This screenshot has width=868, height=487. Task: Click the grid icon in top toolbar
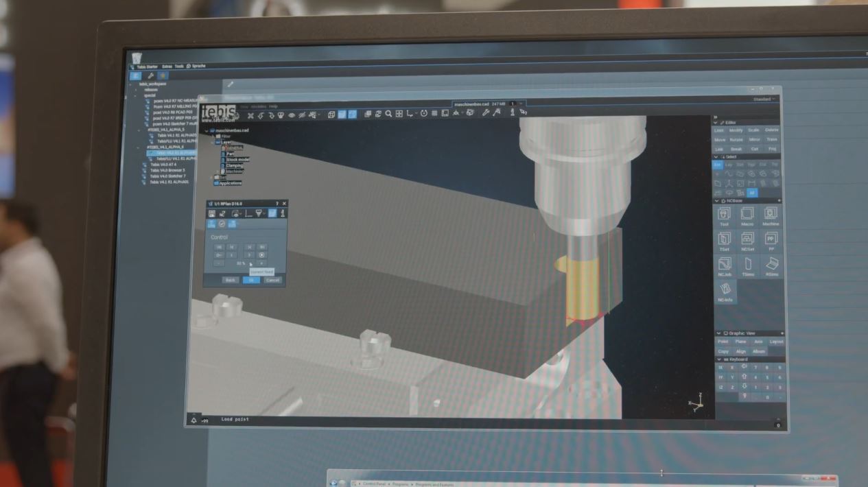pyautogui.click(x=434, y=114)
